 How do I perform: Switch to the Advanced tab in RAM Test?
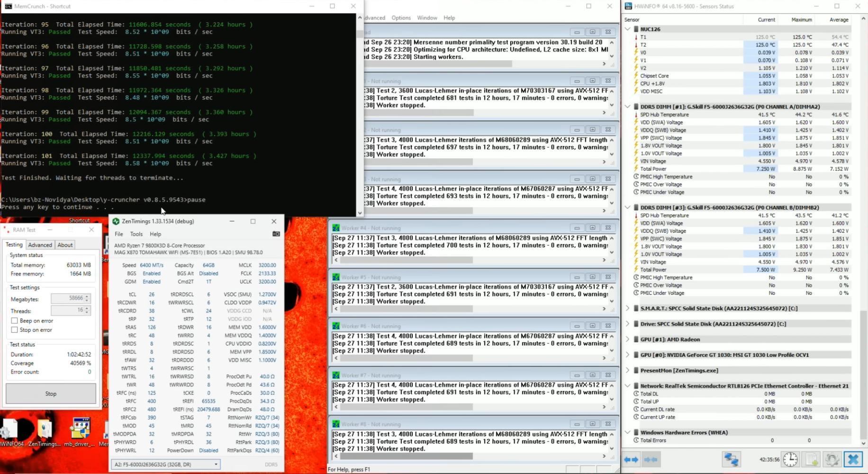[x=40, y=245]
